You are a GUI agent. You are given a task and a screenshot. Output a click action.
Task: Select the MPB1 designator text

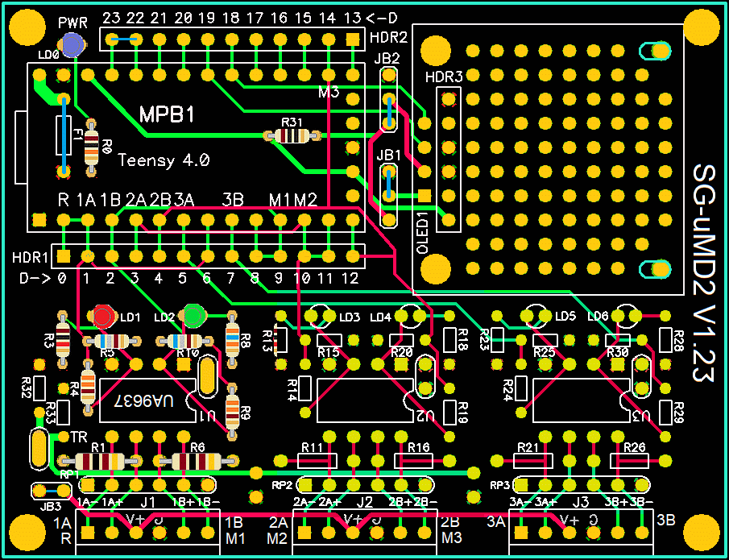(167, 114)
